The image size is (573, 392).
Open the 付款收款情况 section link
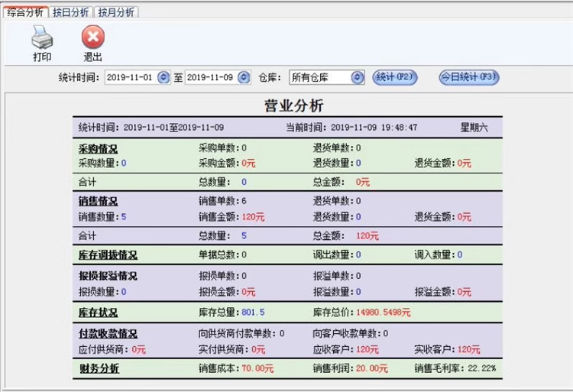point(108,333)
